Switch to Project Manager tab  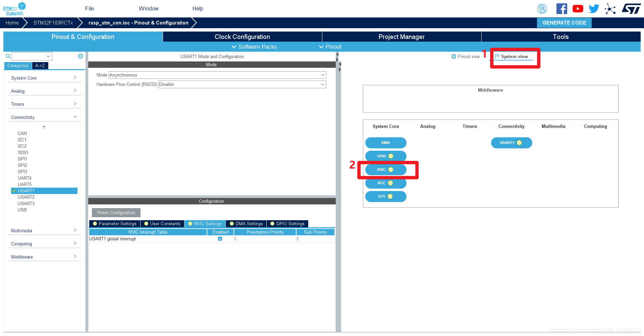click(x=401, y=37)
